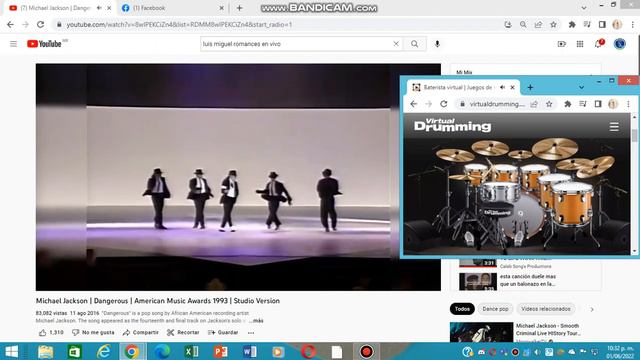The width and height of the screenshot is (640, 360).
Task: Launch PowerPoint from the taskbar
Action: click(x=220, y=351)
